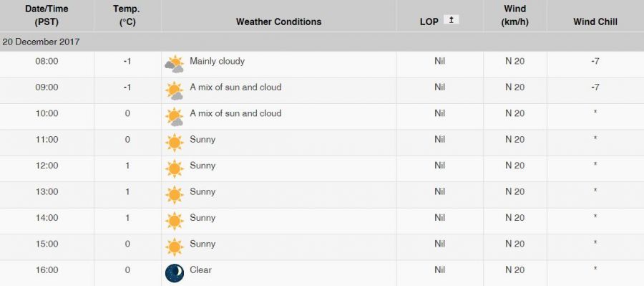The width and height of the screenshot is (644, 286).
Task: Click the Clear night moon icon at 16:00
Action: click(175, 273)
